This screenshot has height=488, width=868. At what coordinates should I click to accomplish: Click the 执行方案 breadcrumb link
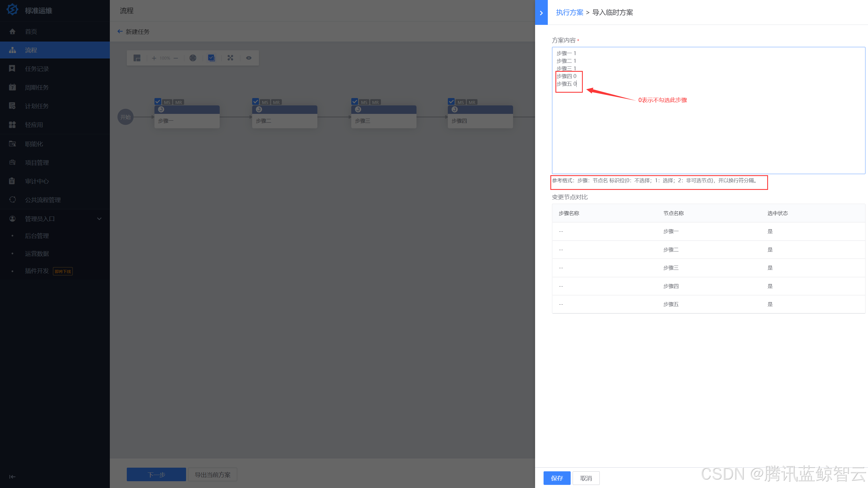coord(570,12)
